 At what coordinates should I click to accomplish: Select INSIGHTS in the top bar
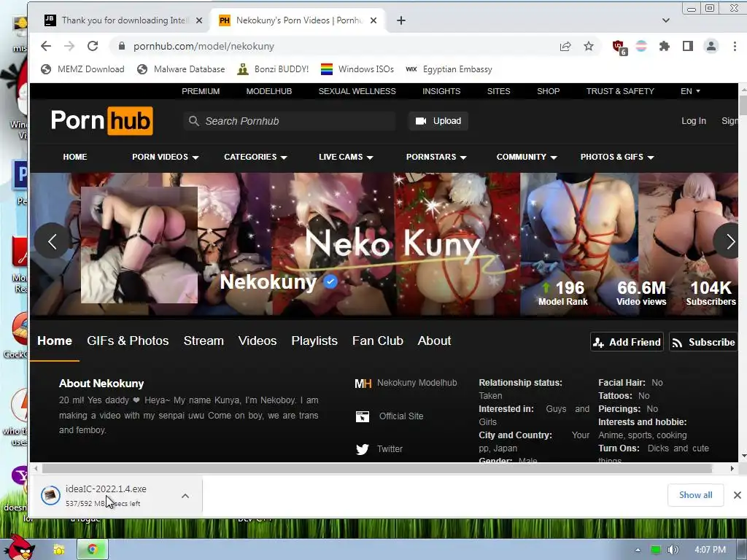[x=441, y=91]
